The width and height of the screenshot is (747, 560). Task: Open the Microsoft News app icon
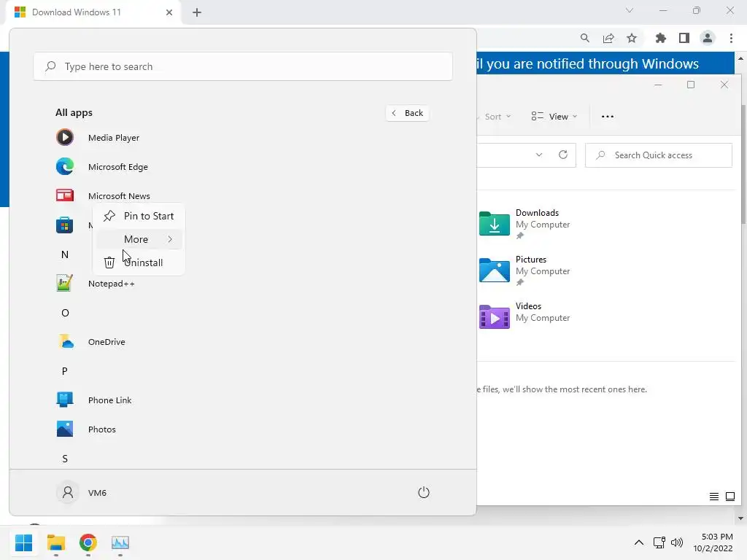65,195
